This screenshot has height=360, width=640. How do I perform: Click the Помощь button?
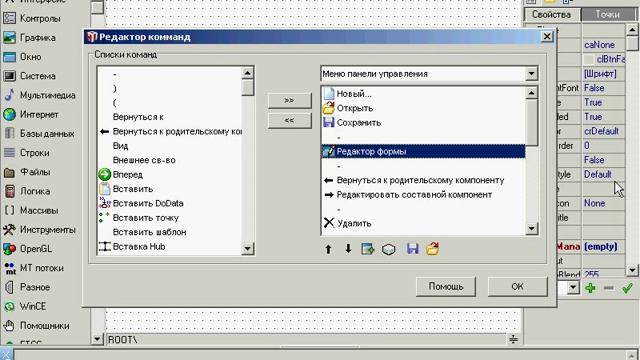(446, 287)
